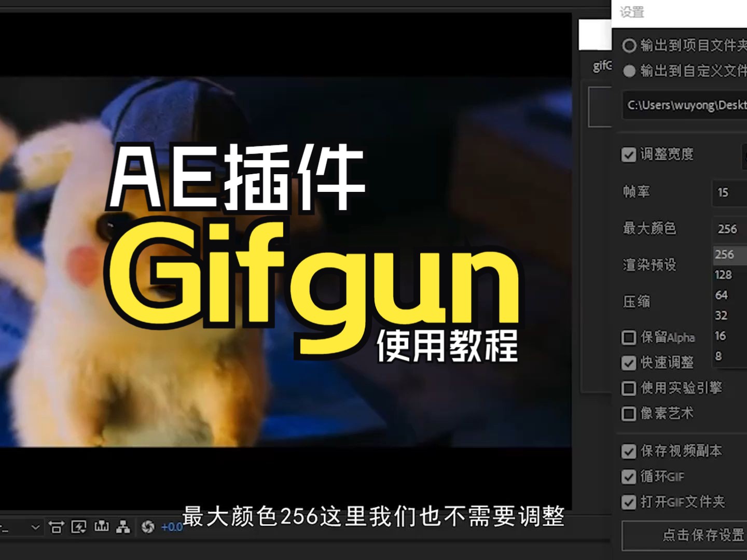
Task: Uncheck the 调整宽度 checkbox
Action: pyautogui.click(x=629, y=155)
